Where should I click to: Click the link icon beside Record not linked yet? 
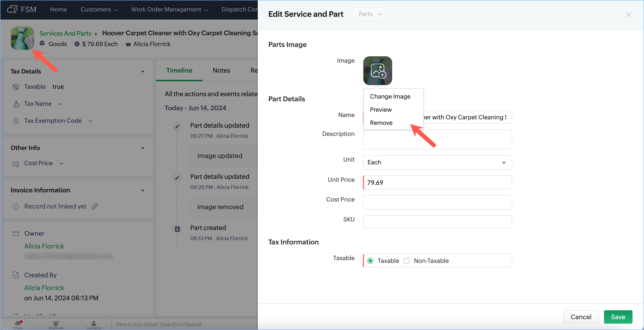click(x=94, y=206)
